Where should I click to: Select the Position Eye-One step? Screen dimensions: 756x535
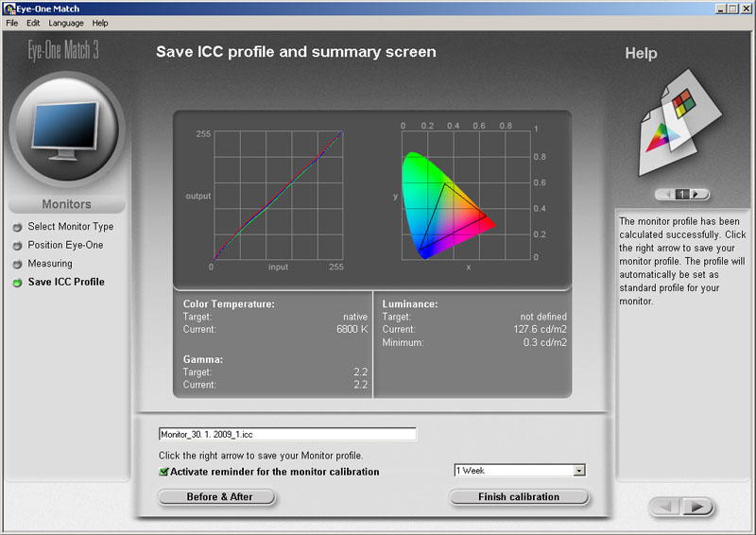click(65, 245)
